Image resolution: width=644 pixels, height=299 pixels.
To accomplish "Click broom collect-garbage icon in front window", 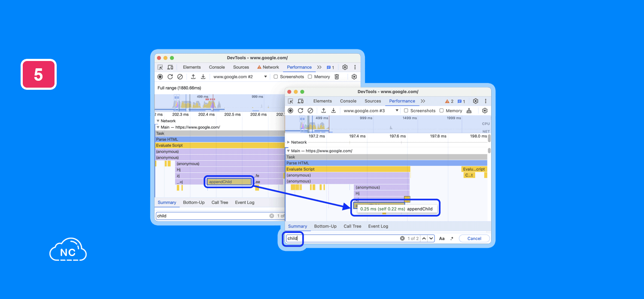I will pos(469,111).
